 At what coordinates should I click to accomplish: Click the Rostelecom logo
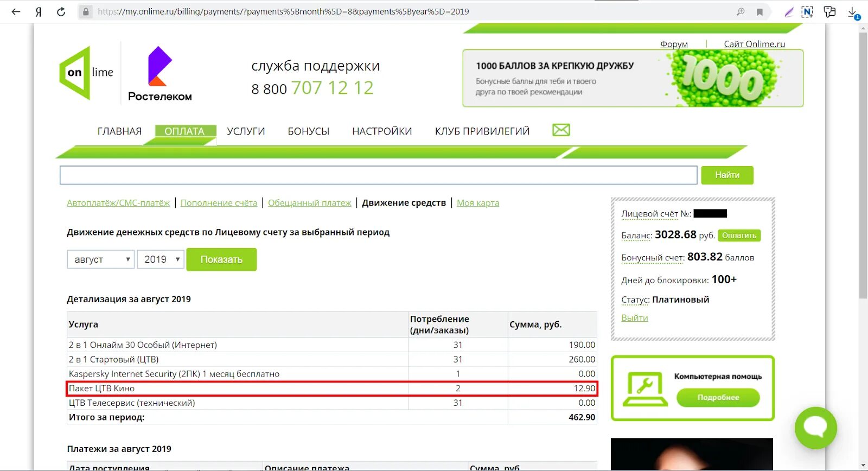159,74
